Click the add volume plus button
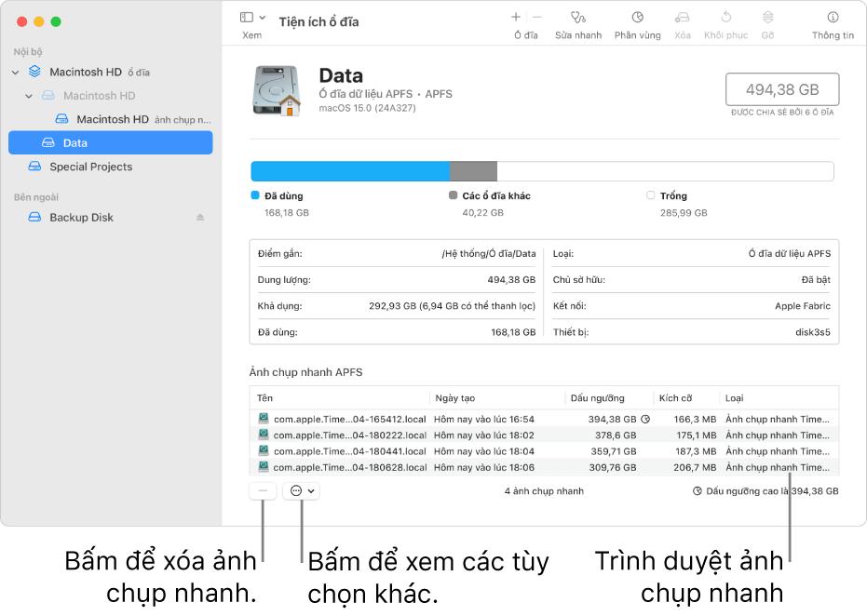This screenshot has width=867, height=616. click(x=515, y=17)
